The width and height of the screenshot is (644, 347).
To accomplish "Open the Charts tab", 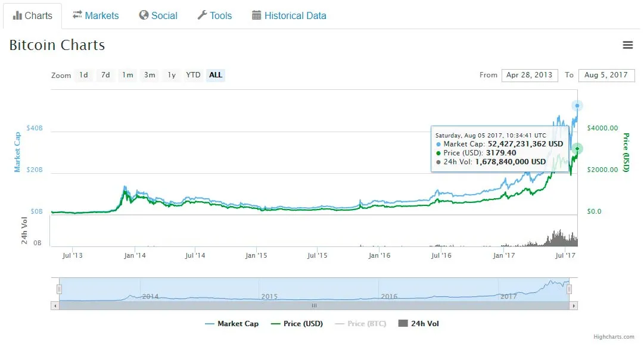I will point(32,15).
